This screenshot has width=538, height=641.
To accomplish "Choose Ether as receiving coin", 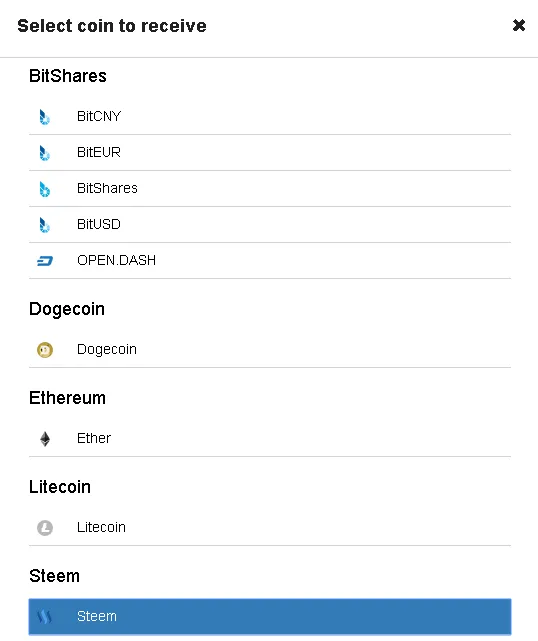I will coord(270,439).
